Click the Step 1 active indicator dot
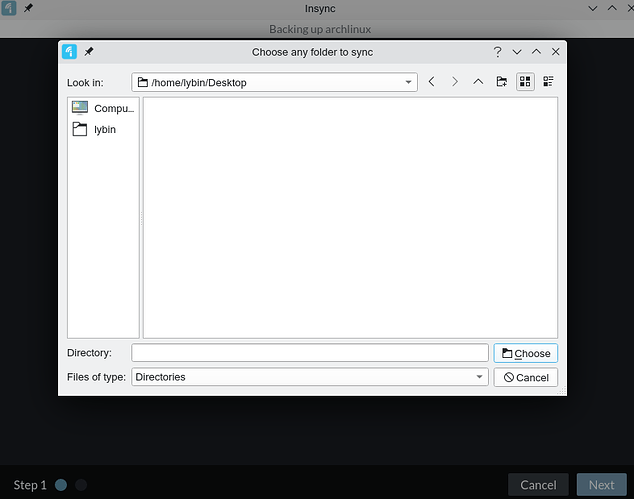The image size is (634, 499). 61,484
